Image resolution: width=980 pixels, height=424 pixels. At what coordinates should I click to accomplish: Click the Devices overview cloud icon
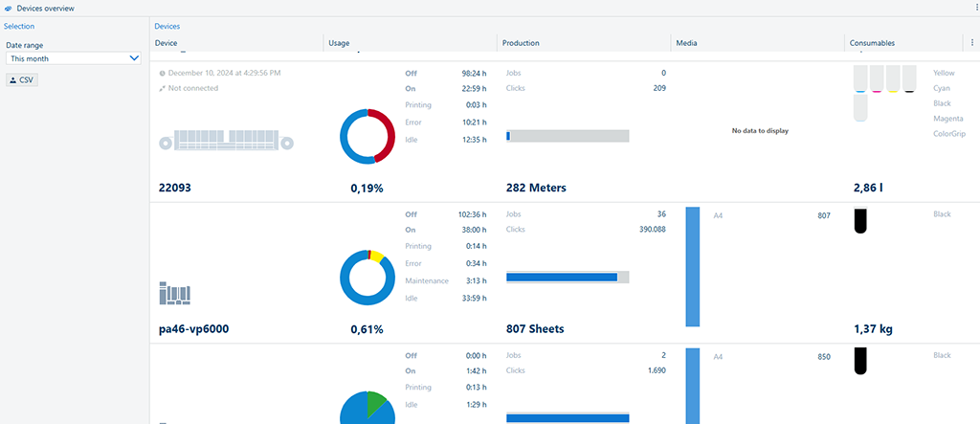pos(9,8)
